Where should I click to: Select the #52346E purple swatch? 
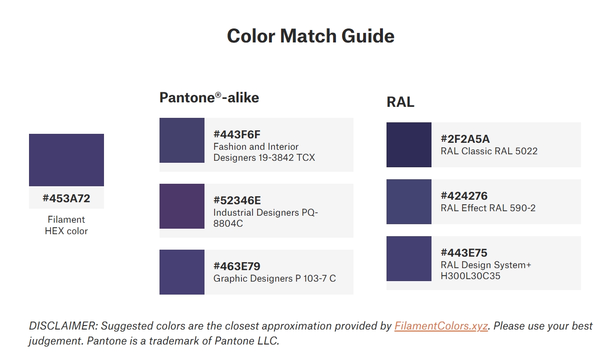[x=182, y=206]
